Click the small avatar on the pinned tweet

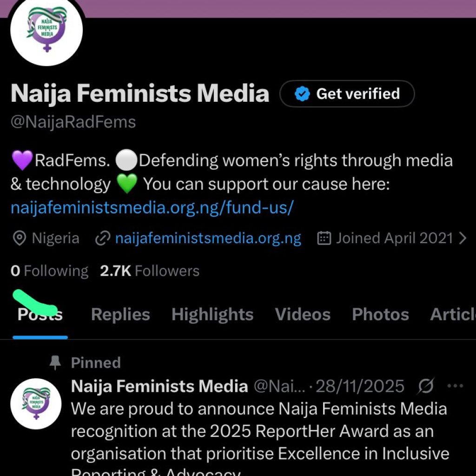(36, 404)
